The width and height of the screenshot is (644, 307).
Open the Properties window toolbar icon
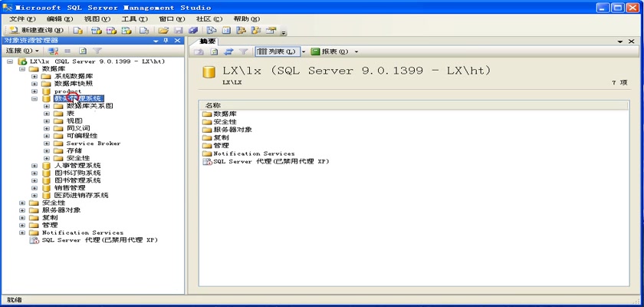271,31
